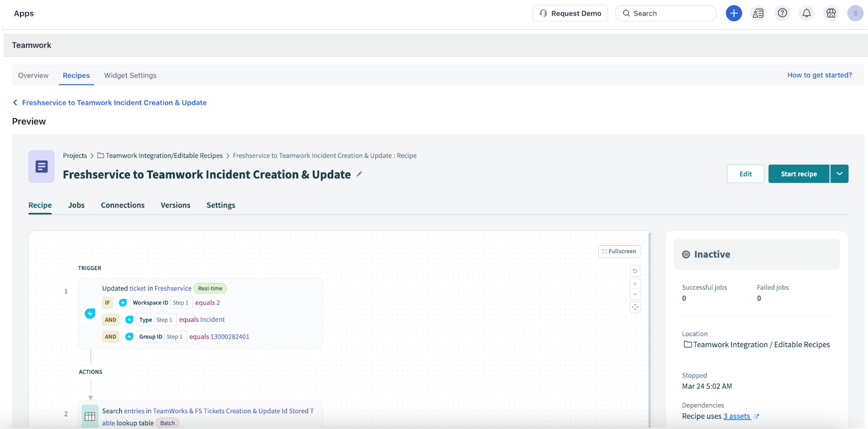Click the Mar 24 5:02 AM stopped time
868x429 pixels.
tap(707, 386)
